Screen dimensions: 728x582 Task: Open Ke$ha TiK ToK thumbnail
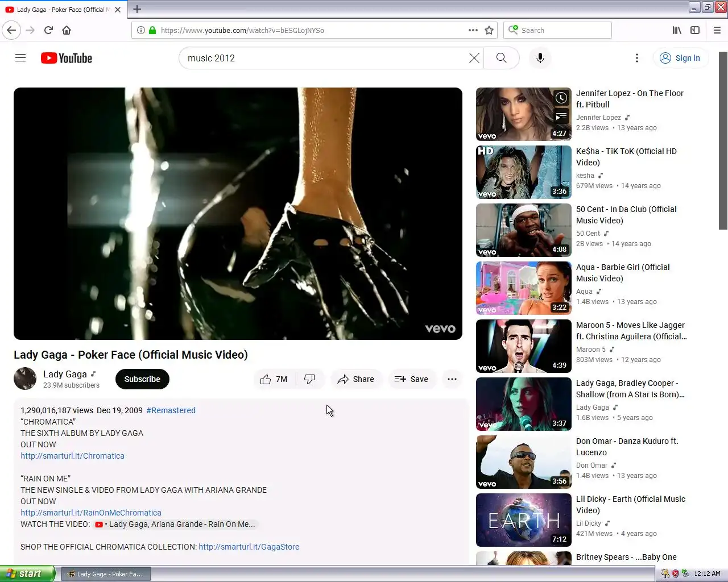coord(523,172)
